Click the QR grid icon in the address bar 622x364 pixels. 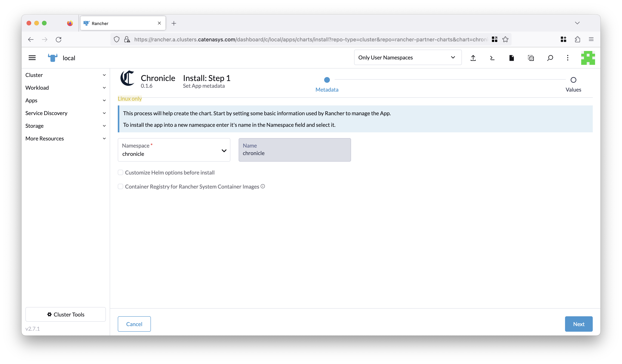pos(494,39)
